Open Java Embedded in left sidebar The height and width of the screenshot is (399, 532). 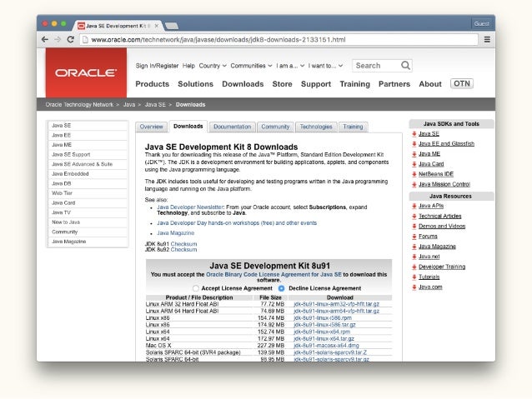(x=88, y=174)
